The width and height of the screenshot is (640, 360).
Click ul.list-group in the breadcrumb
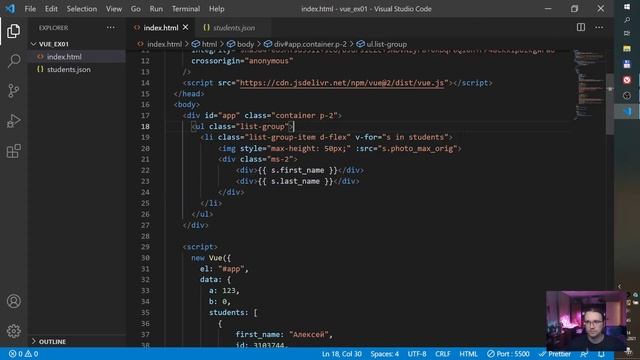click(x=386, y=44)
